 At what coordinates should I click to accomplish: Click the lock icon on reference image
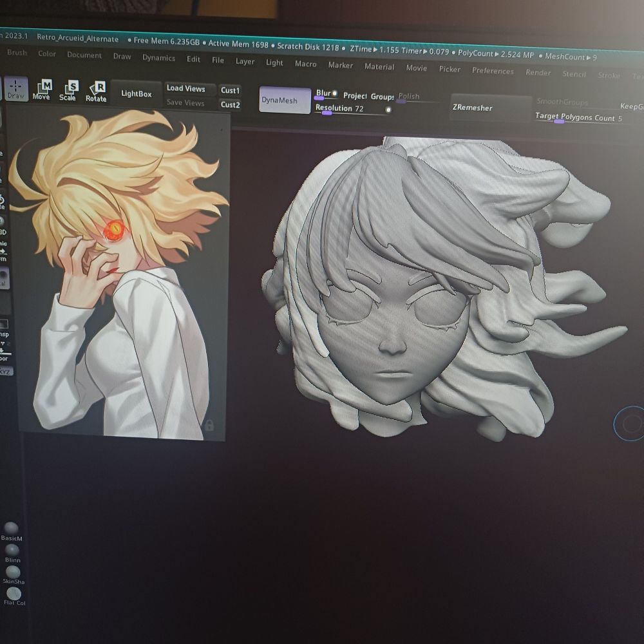coord(209,424)
